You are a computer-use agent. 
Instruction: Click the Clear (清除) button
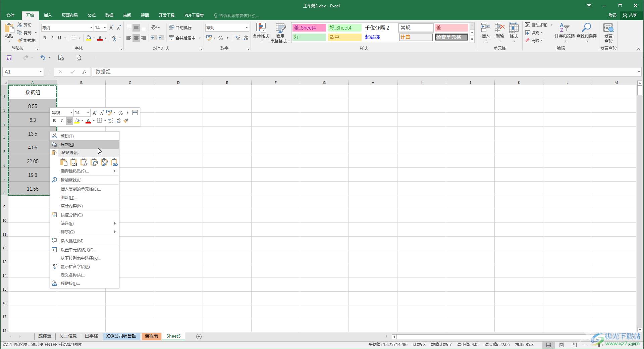(534, 40)
